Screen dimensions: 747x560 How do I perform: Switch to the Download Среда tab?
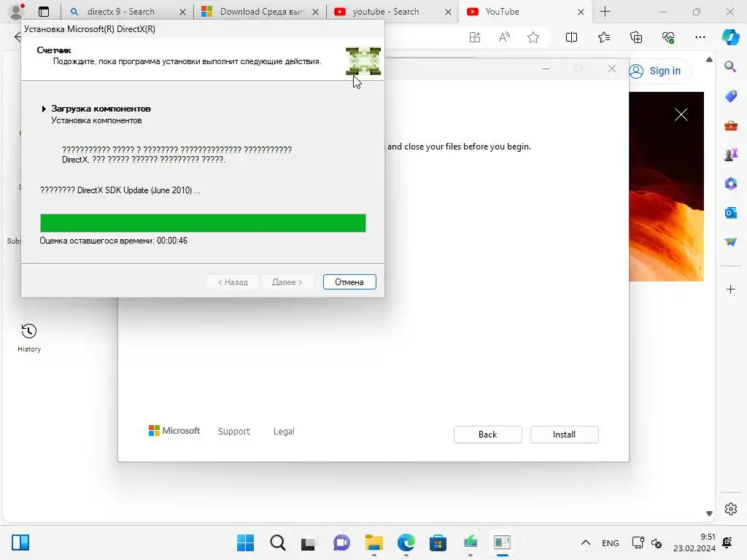pyautogui.click(x=261, y=12)
